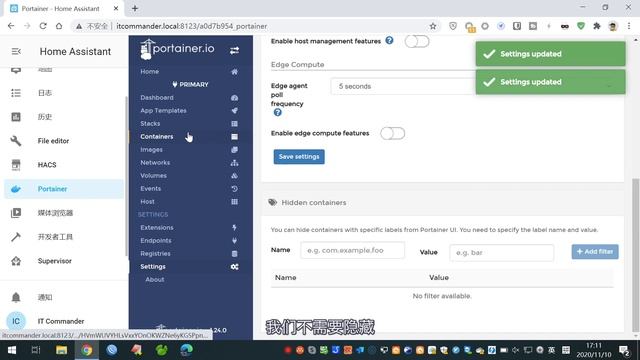Open About under Settings

pyautogui.click(x=155, y=280)
